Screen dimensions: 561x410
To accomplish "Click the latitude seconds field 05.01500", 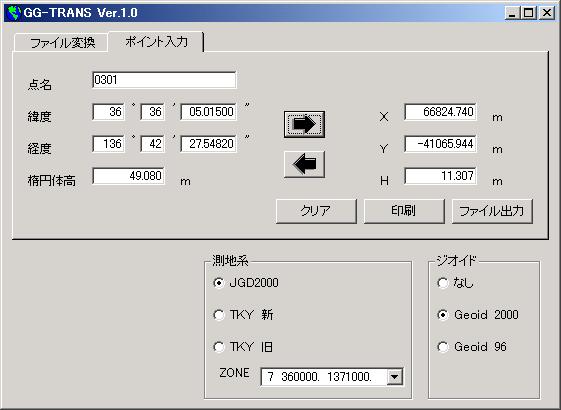I will click(x=208, y=112).
